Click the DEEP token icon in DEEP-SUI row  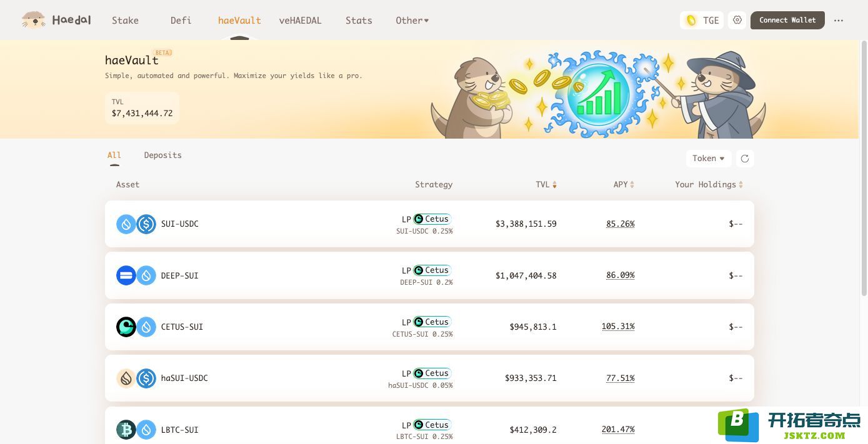(x=126, y=275)
